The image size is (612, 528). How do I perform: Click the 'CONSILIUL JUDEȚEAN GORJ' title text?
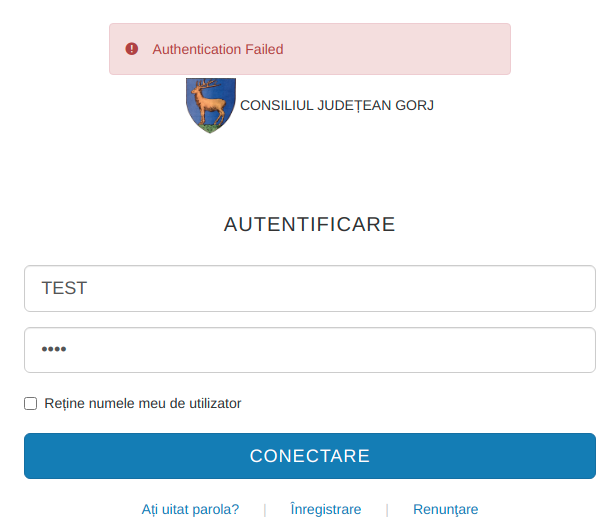(x=337, y=105)
